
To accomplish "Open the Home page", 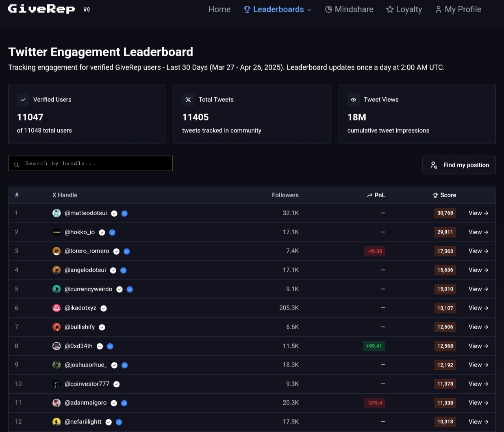I will [x=219, y=9].
